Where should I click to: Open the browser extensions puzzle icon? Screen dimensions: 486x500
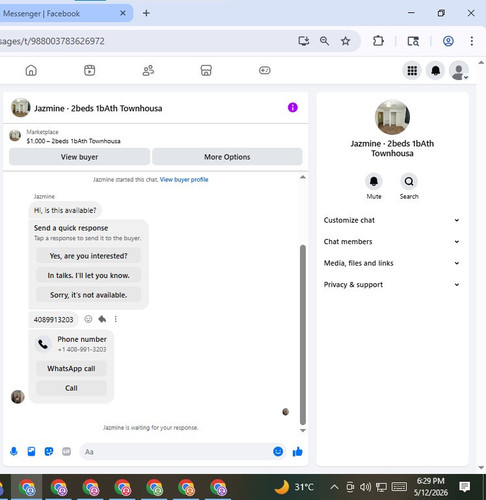(378, 41)
